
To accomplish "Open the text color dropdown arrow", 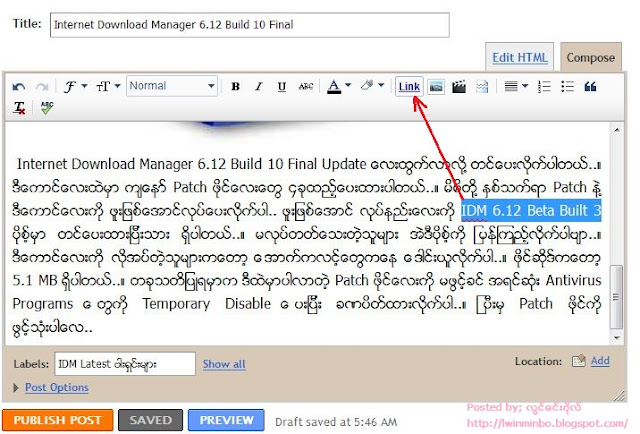I will click(x=348, y=85).
